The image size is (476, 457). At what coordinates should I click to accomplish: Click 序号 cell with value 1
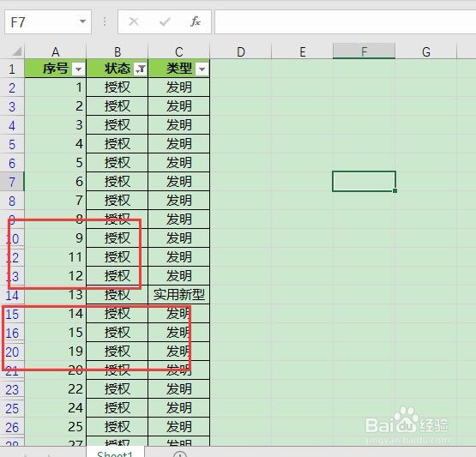point(56,87)
